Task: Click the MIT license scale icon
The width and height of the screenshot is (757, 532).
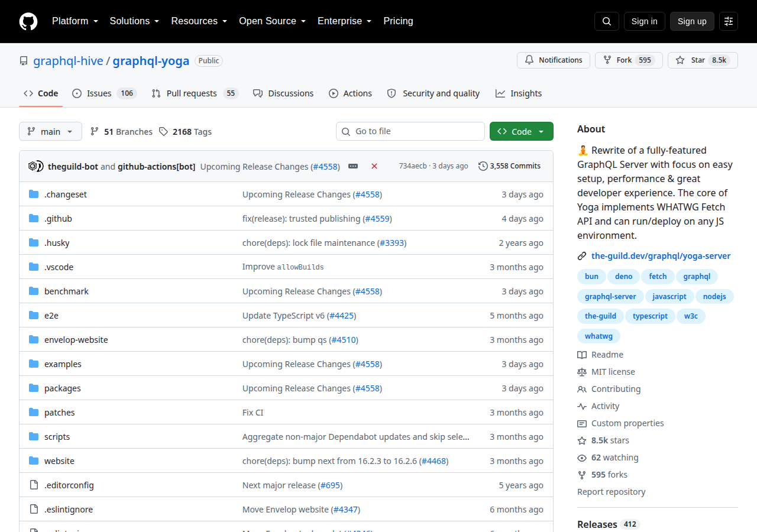Action: pyautogui.click(x=582, y=372)
